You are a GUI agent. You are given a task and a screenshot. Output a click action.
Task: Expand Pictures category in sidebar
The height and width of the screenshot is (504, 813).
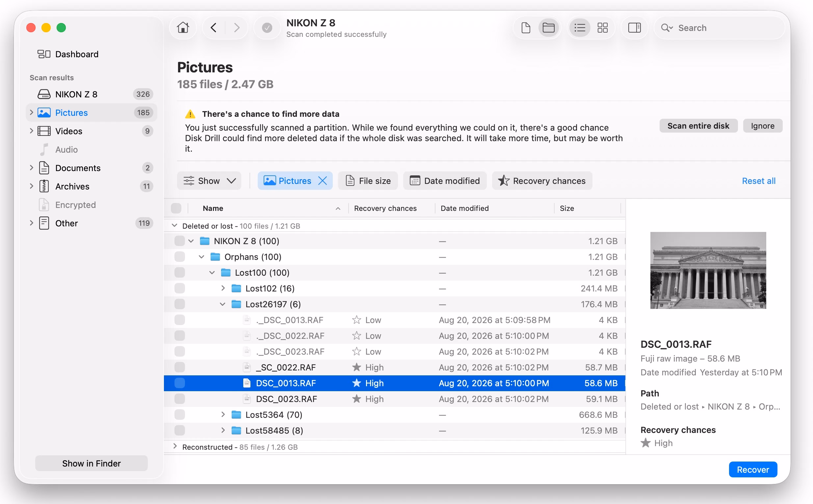(x=31, y=112)
